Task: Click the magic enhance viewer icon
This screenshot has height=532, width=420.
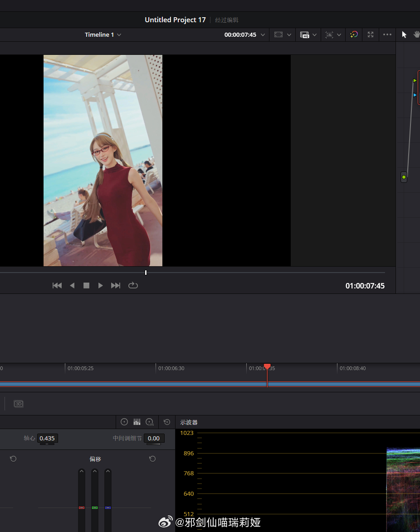Action: (x=354, y=34)
